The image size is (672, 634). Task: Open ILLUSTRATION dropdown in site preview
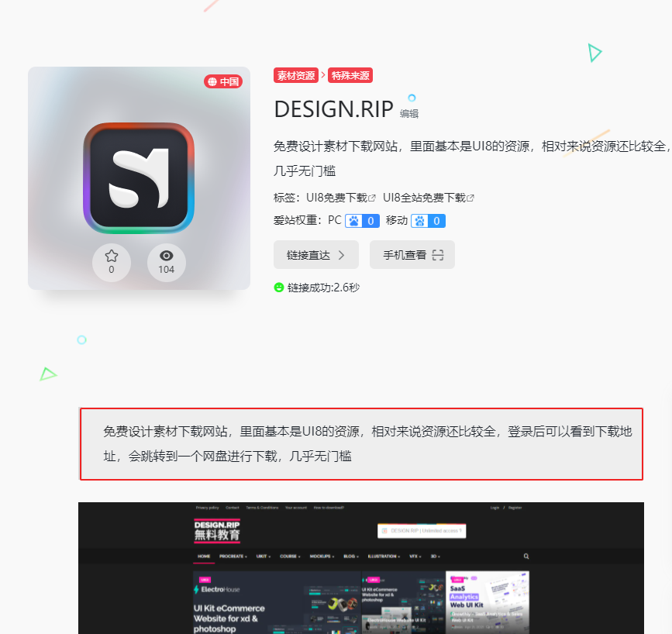click(x=384, y=556)
